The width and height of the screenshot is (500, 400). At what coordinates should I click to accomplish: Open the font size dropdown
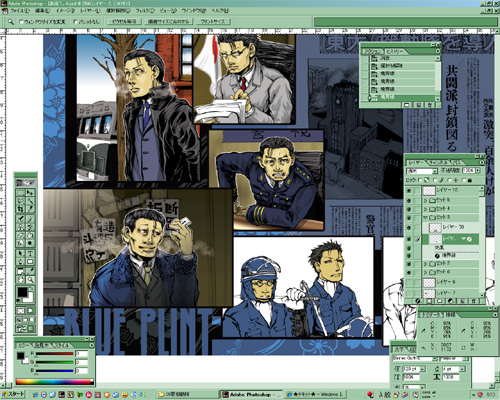tap(423, 369)
